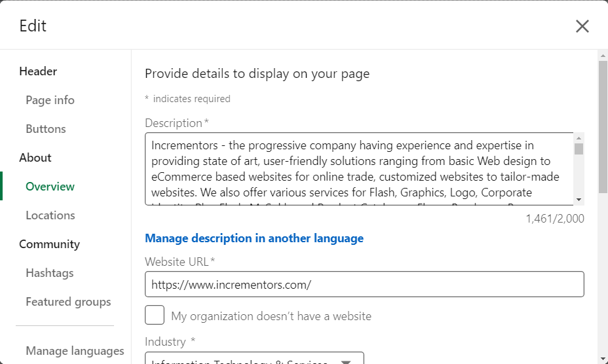The height and width of the screenshot is (364, 608).
Task: Click the dialog scrollbar up arrow
Action: tap(603, 56)
